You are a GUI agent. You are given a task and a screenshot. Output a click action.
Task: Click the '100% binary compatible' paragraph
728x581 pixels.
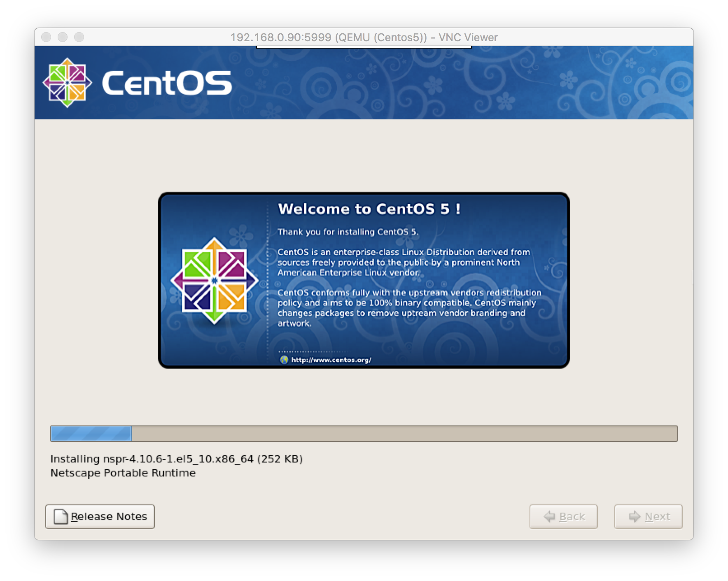(x=409, y=308)
